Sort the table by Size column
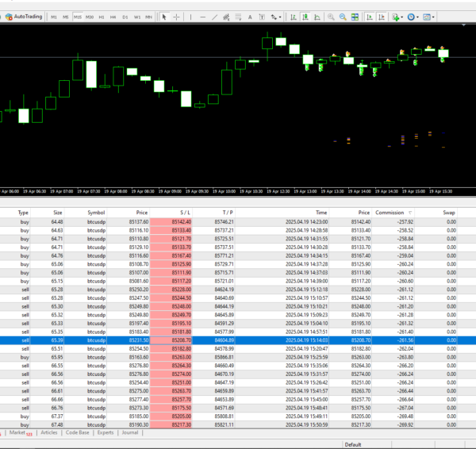 57,213
